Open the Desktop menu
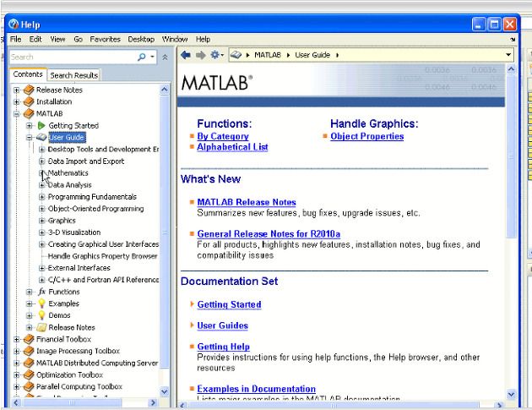Viewport: 532px width, 410px height. click(141, 40)
